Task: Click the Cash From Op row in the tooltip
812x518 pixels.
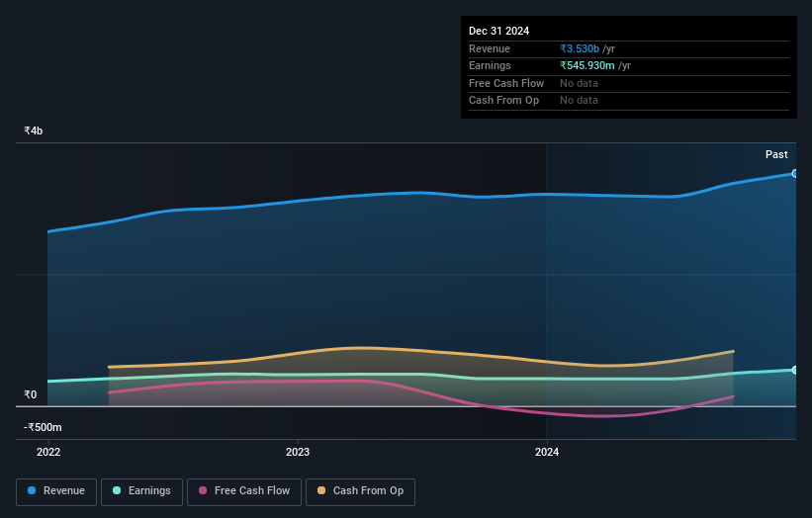Action: [629, 101]
